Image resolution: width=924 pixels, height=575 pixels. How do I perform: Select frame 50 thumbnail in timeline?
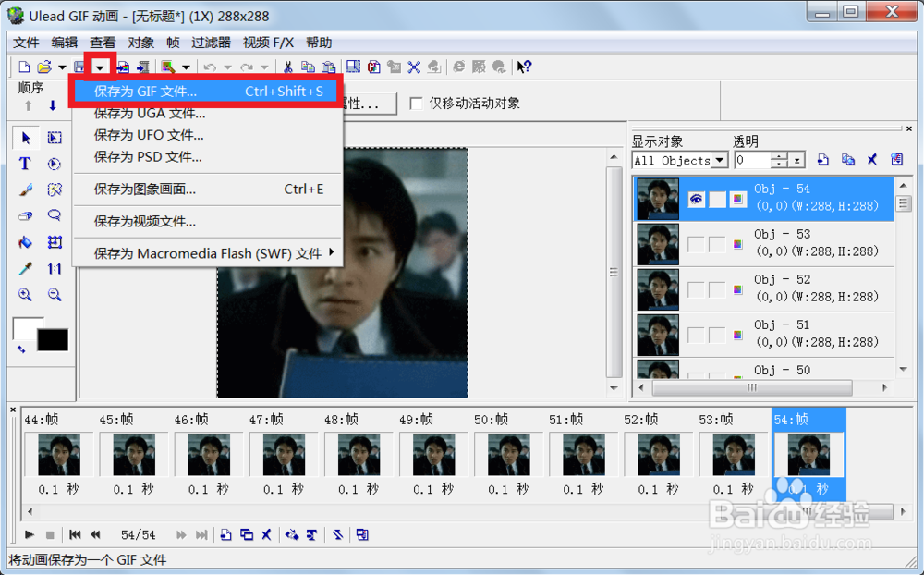pyautogui.click(x=508, y=454)
